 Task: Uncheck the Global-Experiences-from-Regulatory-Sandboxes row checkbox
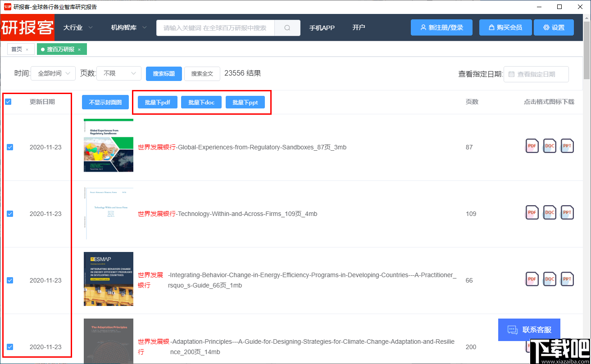coord(10,147)
